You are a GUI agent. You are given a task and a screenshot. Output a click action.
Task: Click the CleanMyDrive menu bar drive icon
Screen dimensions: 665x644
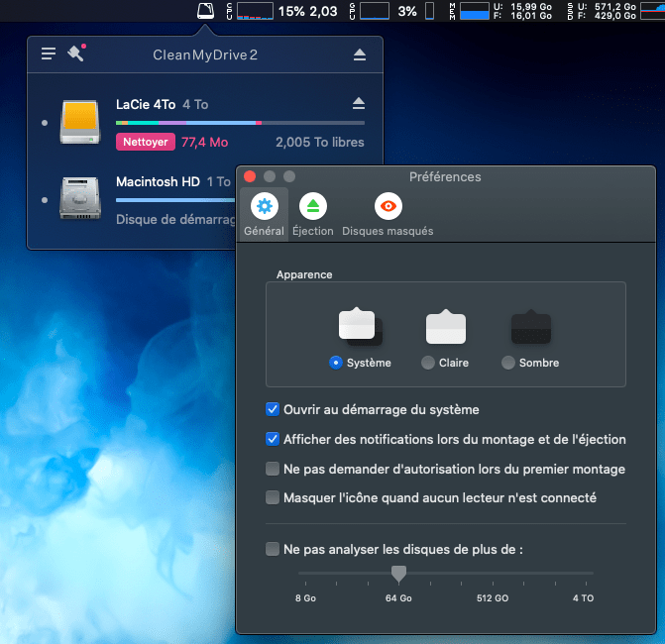point(205,11)
